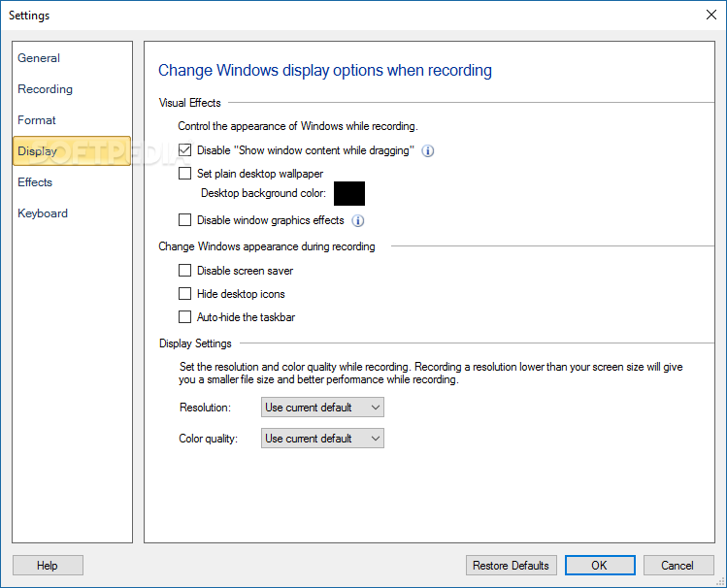Tick the Disable screen saver checkbox
The height and width of the screenshot is (588, 727).
click(185, 270)
